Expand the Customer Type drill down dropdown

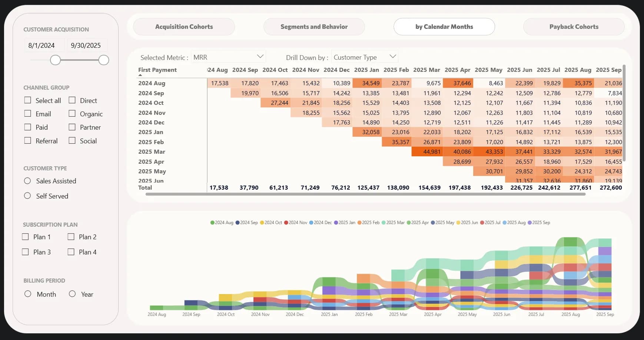click(365, 57)
